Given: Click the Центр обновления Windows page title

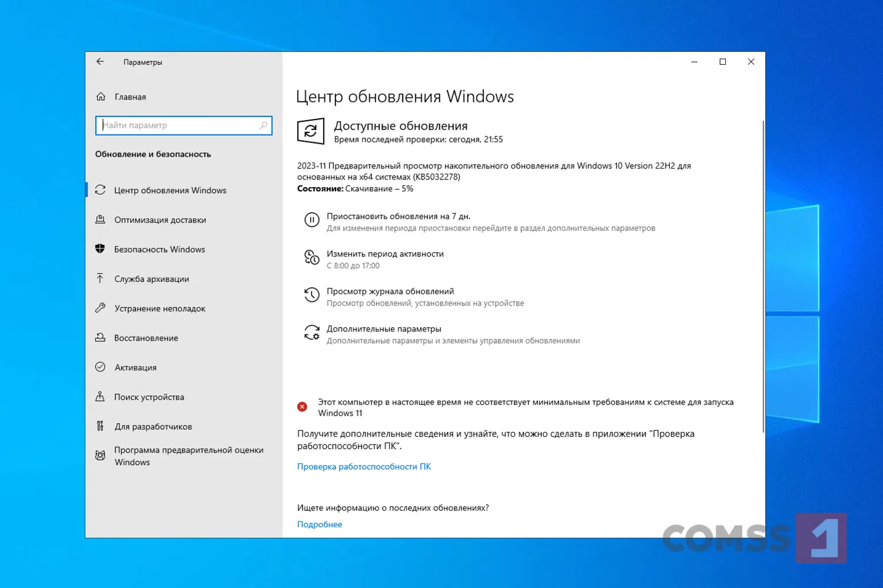Looking at the screenshot, I should (405, 97).
